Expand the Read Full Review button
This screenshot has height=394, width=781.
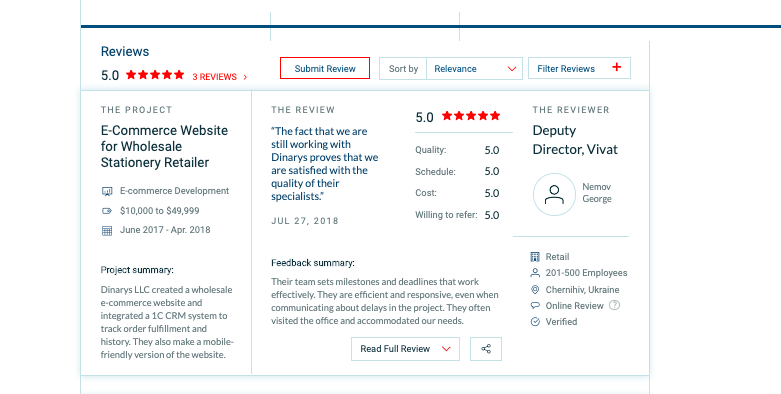[x=405, y=349]
